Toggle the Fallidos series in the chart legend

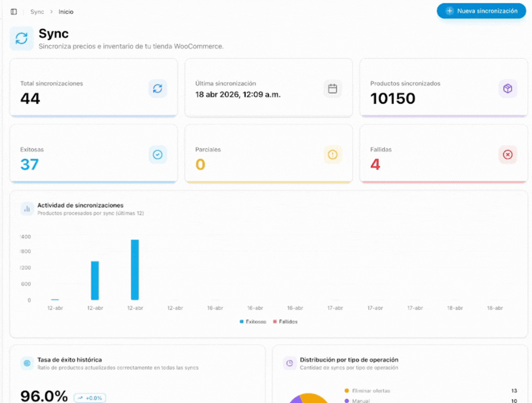point(286,321)
